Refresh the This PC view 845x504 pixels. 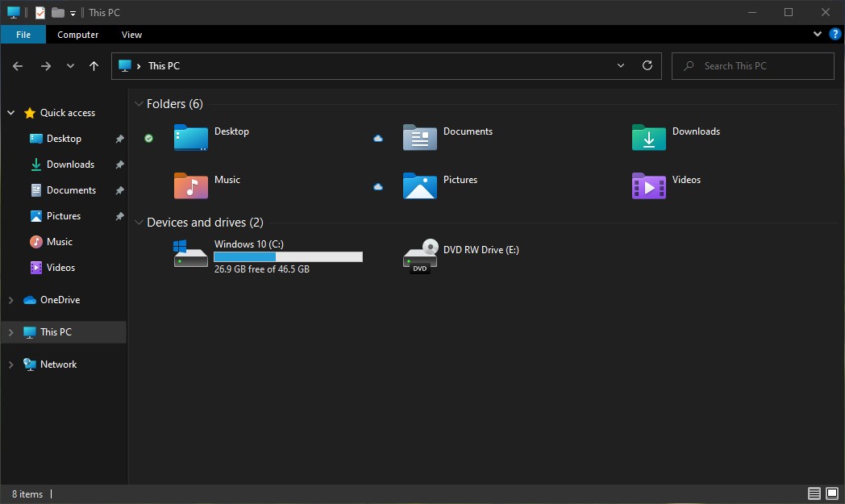coord(647,66)
